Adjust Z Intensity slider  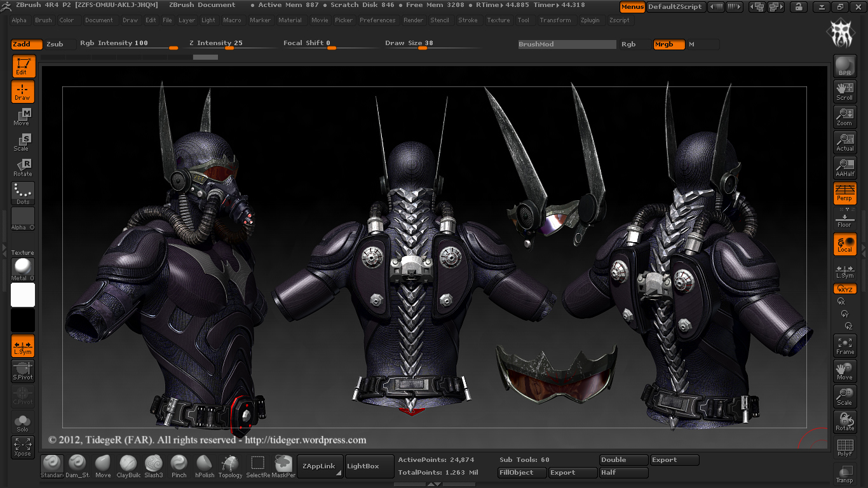tap(229, 44)
